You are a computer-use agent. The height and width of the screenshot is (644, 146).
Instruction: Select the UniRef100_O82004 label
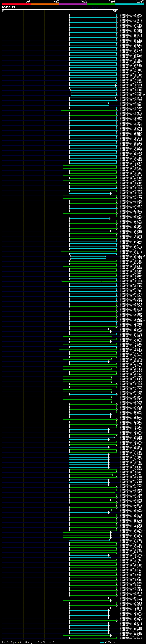(131, 85)
